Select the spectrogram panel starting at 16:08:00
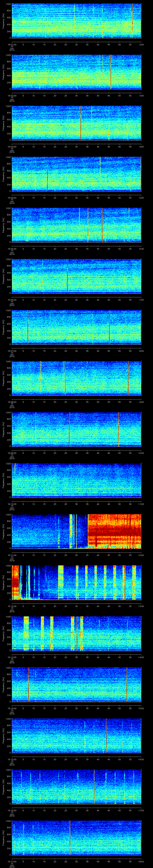153x868 pixels. 76,378
